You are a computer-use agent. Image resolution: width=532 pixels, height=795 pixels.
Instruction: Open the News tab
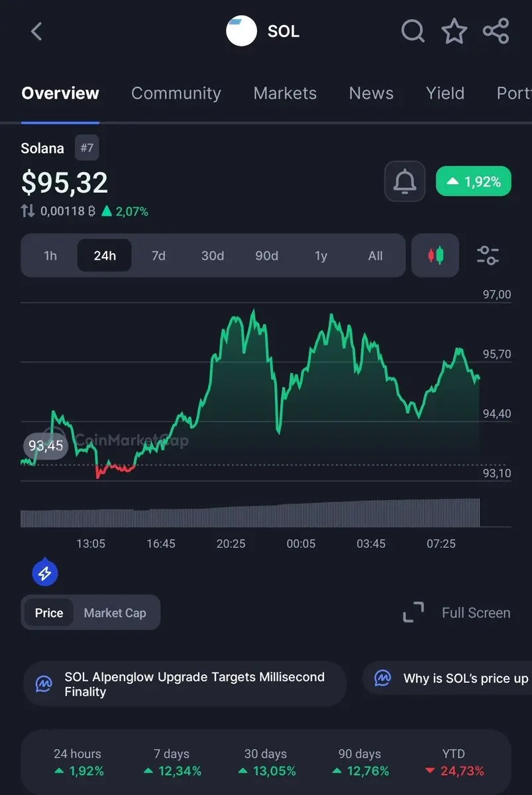point(371,93)
